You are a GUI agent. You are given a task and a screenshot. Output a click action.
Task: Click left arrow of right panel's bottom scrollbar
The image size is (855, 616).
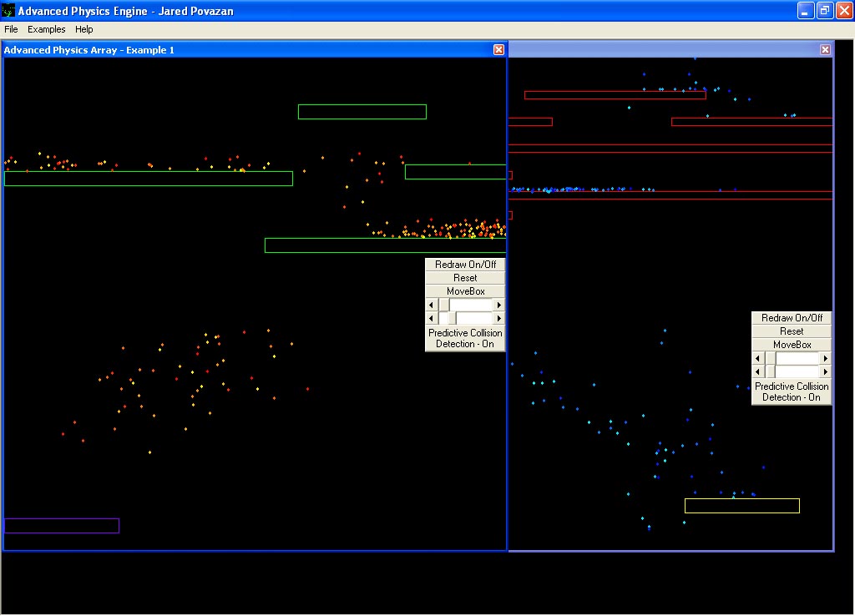758,371
